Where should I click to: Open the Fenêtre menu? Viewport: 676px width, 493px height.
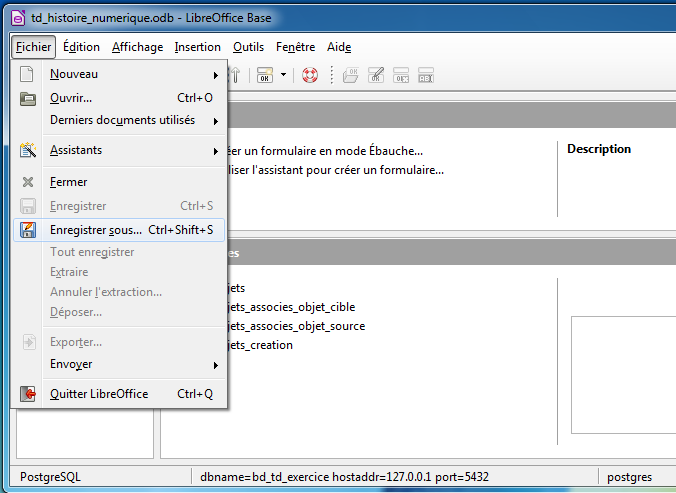[x=295, y=47]
